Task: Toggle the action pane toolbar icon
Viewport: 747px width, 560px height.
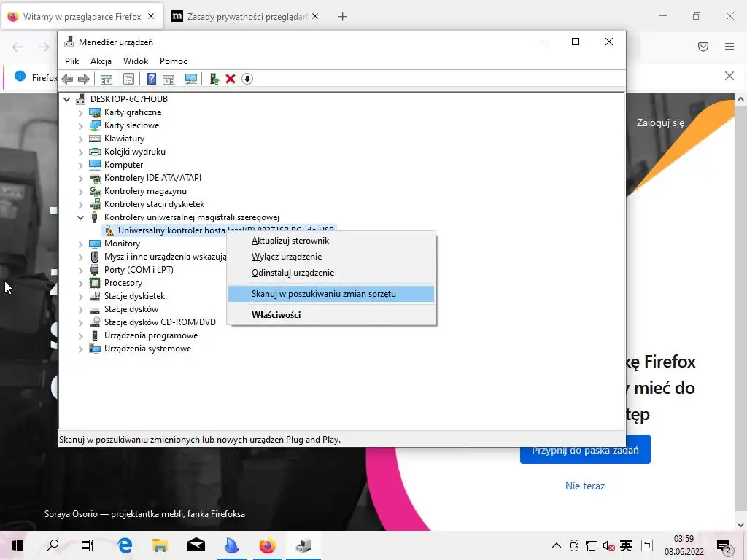Action: pyautogui.click(x=169, y=79)
